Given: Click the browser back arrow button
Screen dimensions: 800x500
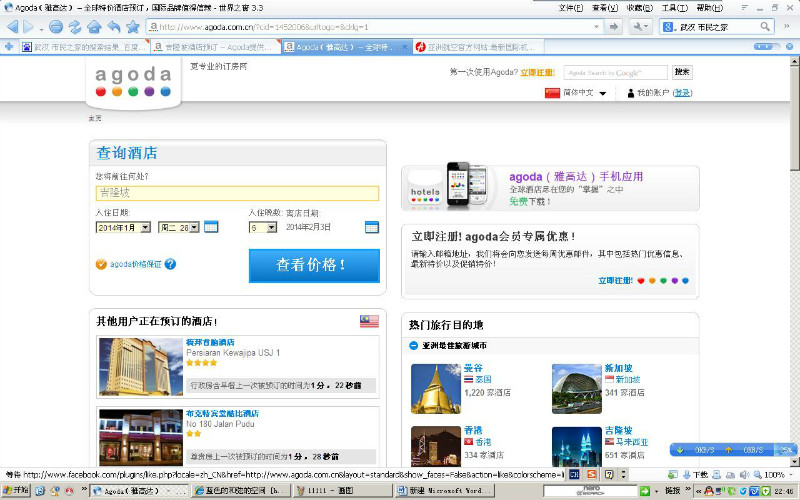Looking at the screenshot, I should point(13,26).
